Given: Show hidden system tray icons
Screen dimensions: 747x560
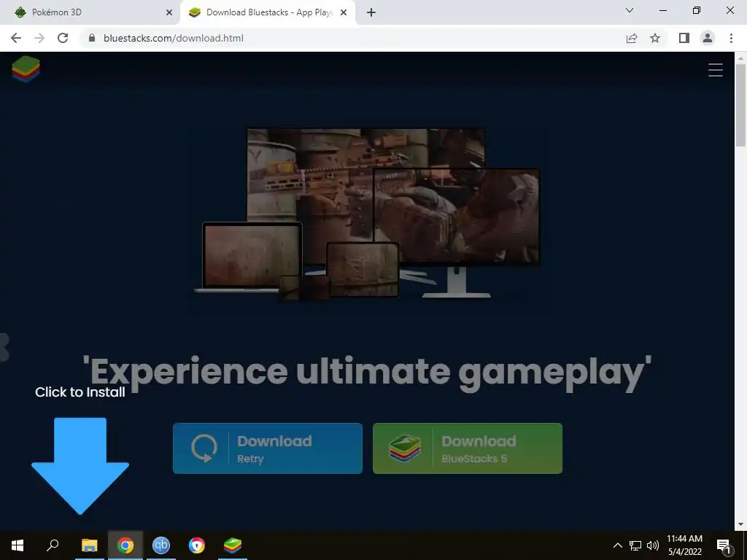Looking at the screenshot, I should pyautogui.click(x=617, y=545).
